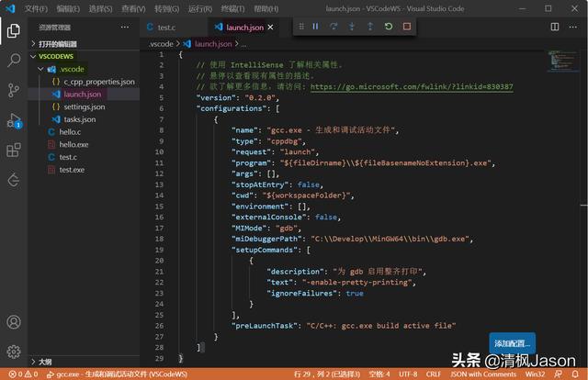588x380 pixels.
Task: Open settings.json in explorer
Action: click(x=84, y=106)
